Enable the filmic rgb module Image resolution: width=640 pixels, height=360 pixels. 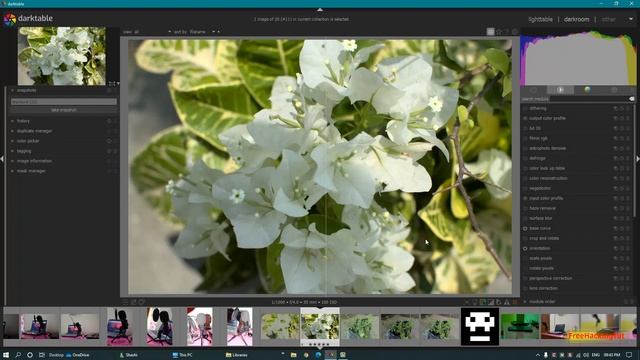pyautogui.click(x=525, y=138)
